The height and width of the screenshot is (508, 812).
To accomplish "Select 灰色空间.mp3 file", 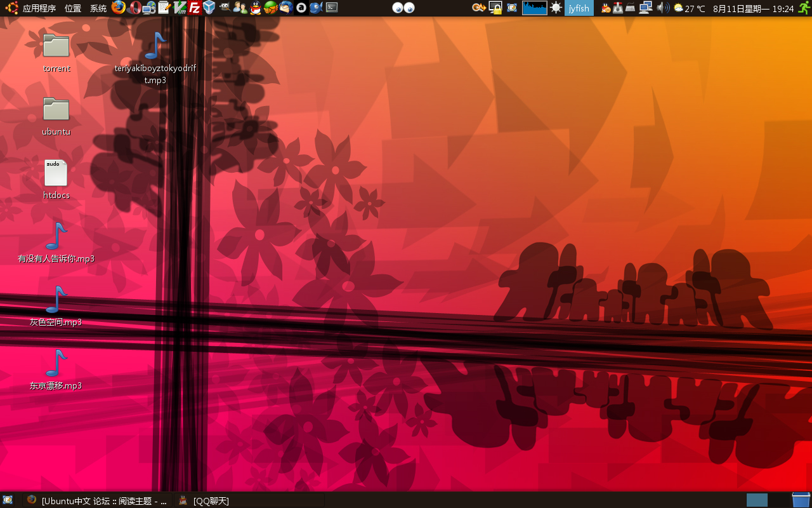I will (x=56, y=307).
